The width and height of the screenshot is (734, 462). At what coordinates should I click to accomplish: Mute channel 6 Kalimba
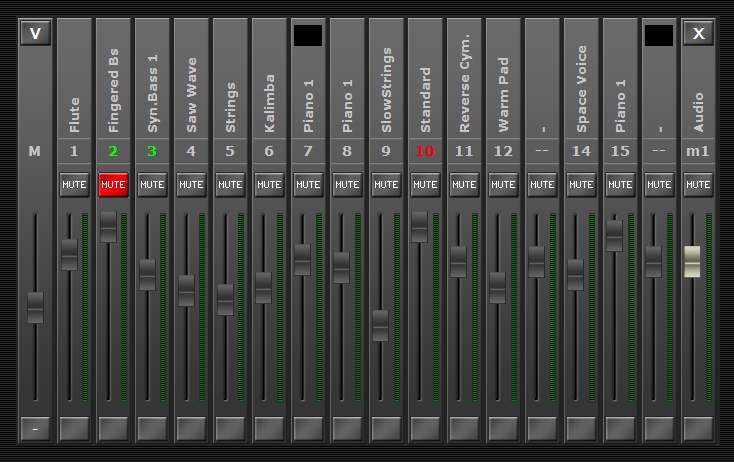[269, 184]
